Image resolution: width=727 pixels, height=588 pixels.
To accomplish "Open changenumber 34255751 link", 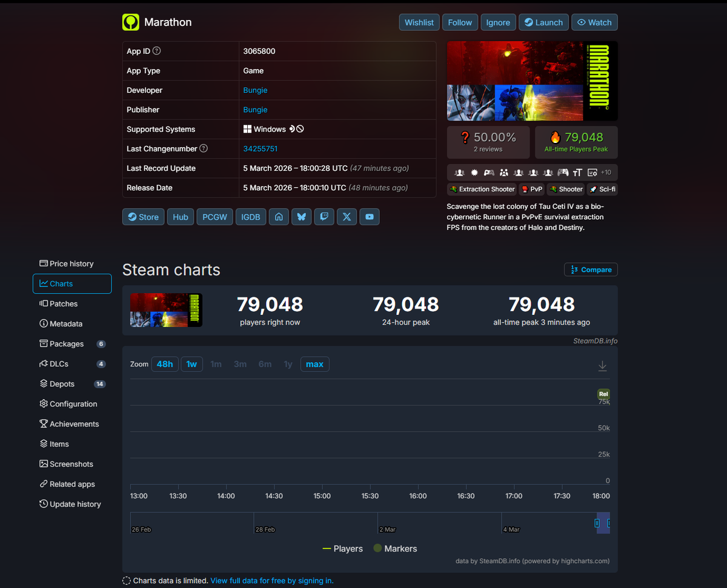I will click(261, 148).
